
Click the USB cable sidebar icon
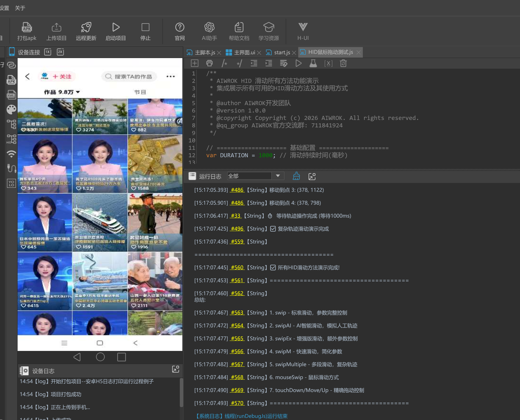coord(11,168)
